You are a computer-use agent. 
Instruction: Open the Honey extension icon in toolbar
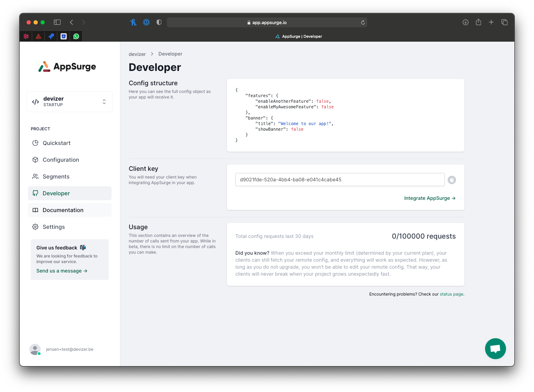click(133, 22)
